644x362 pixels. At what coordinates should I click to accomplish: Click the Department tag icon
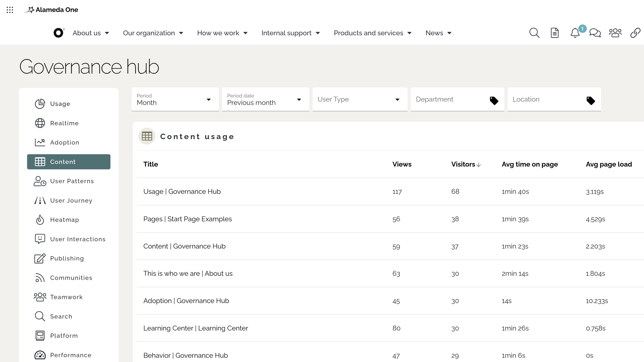tap(494, 101)
